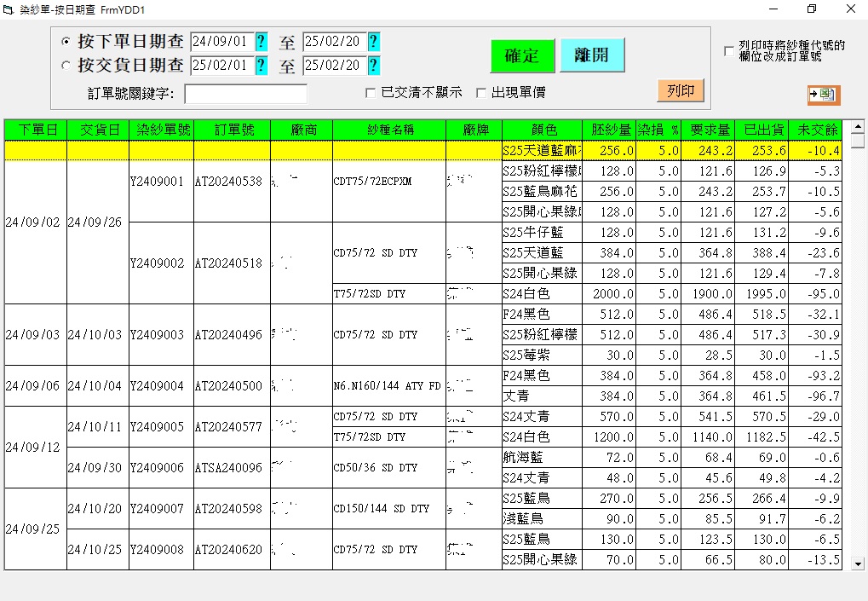Image resolution: width=868 pixels, height=601 pixels.
Task: Click the 胚紗量 column header
Action: point(610,130)
